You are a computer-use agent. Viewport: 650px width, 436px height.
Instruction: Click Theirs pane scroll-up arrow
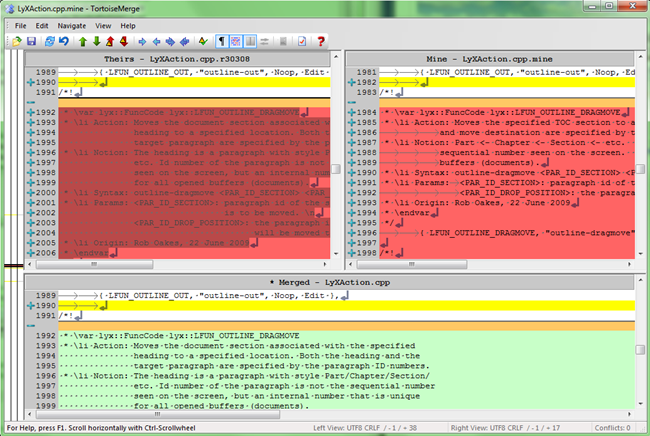[336, 56]
